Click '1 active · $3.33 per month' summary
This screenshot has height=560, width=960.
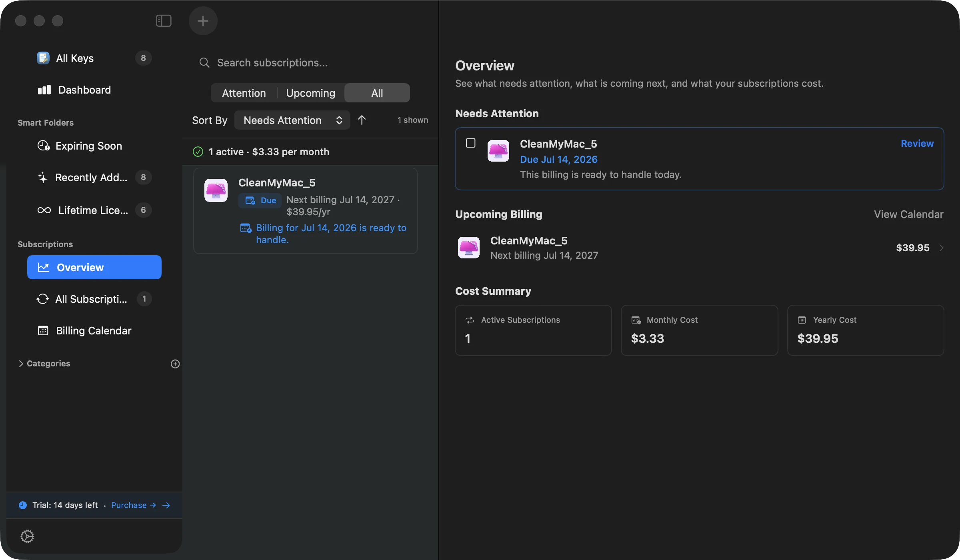click(269, 152)
